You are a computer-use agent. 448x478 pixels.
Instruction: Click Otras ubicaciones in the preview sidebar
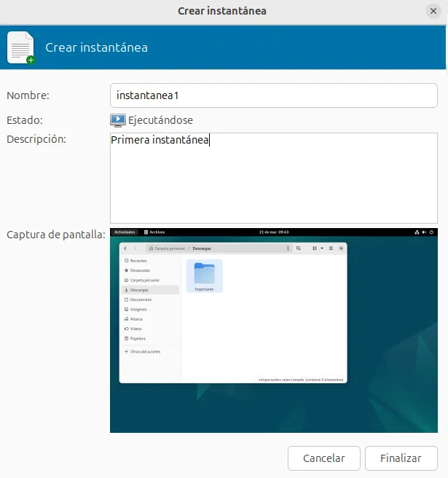(144, 351)
